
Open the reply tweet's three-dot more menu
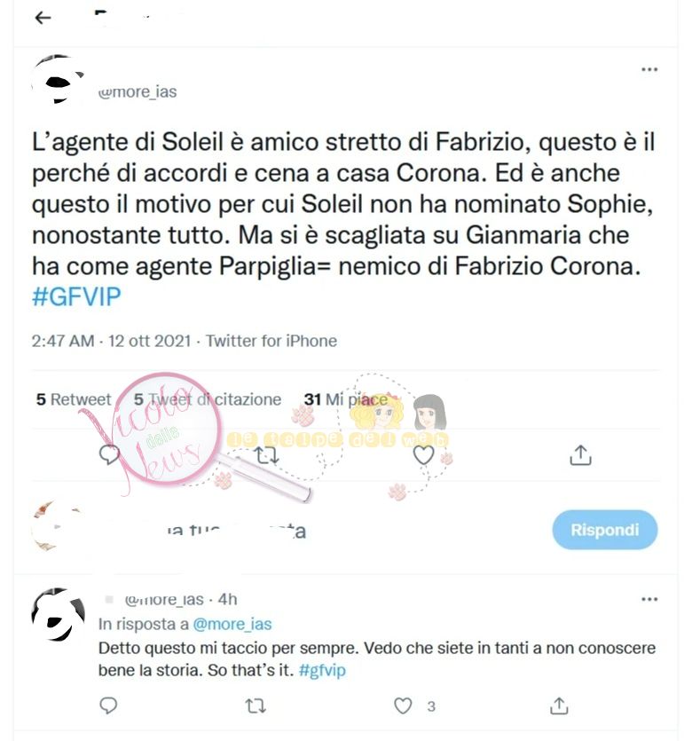[x=649, y=599]
